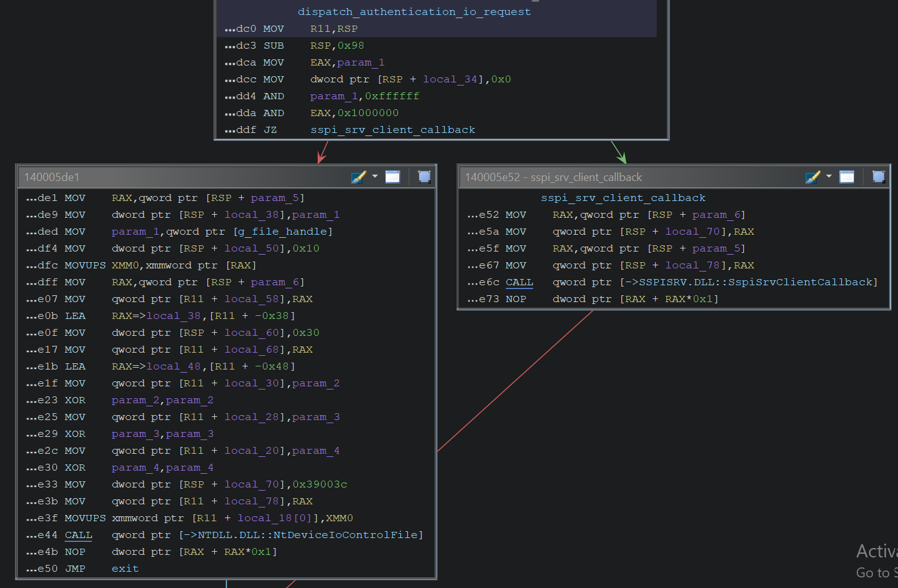This screenshot has height=588, width=898.
Task: Set background color for block 140005de1
Action: 358,177
